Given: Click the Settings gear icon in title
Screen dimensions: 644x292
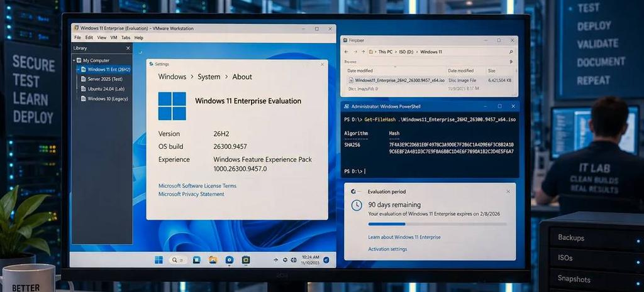Looking at the screenshot, I should pyautogui.click(x=151, y=64).
